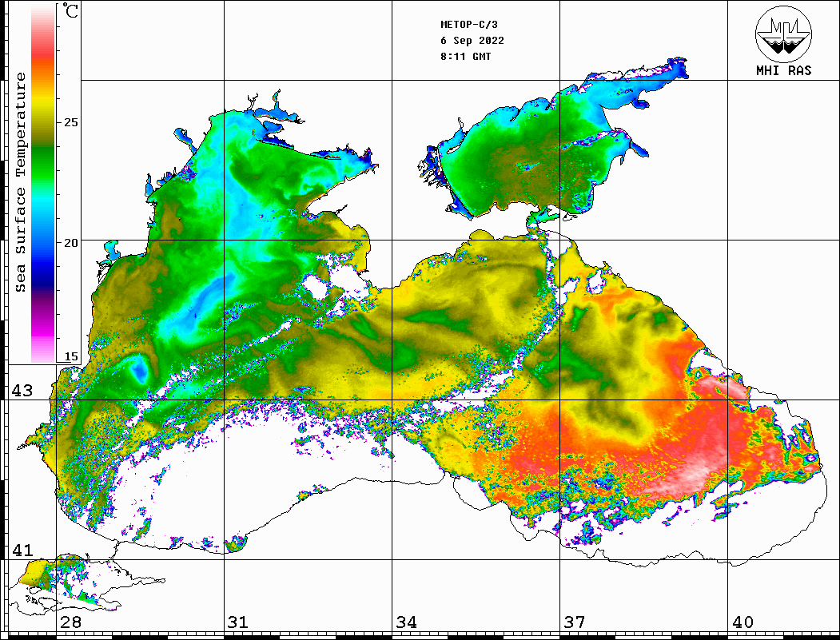This screenshot has height=640, width=840.
Task: Click longitude label 34
Action: tap(407, 622)
